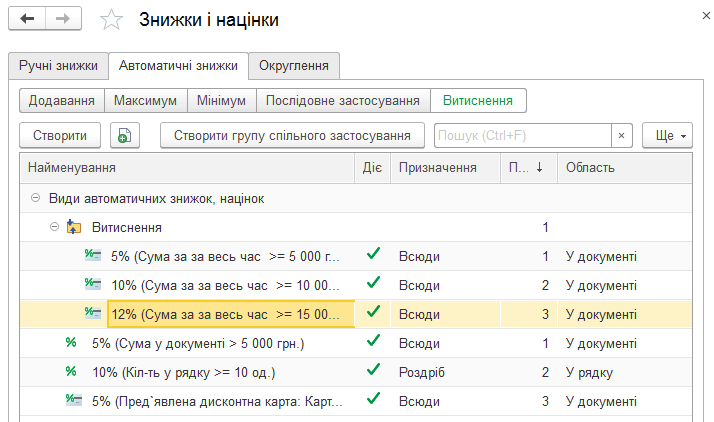The width and height of the screenshot is (714, 422).
Task: Select the Мінімум mode
Action: tap(222, 101)
